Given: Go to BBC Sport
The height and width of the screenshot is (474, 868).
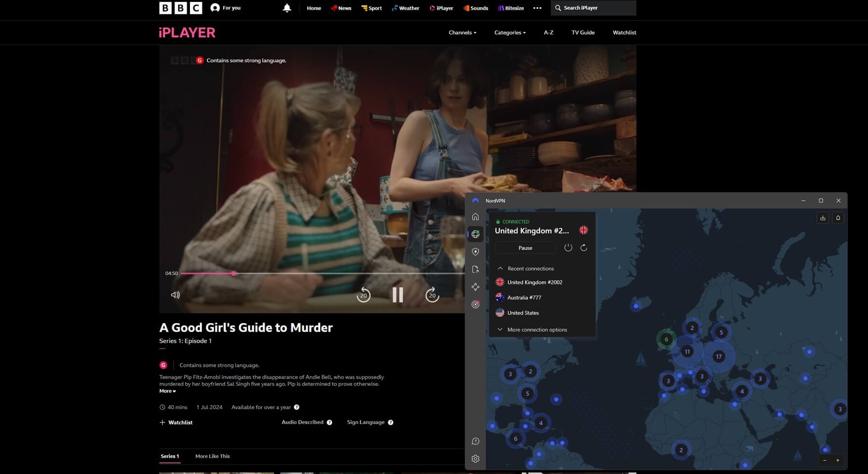Looking at the screenshot, I should click(x=371, y=8).
